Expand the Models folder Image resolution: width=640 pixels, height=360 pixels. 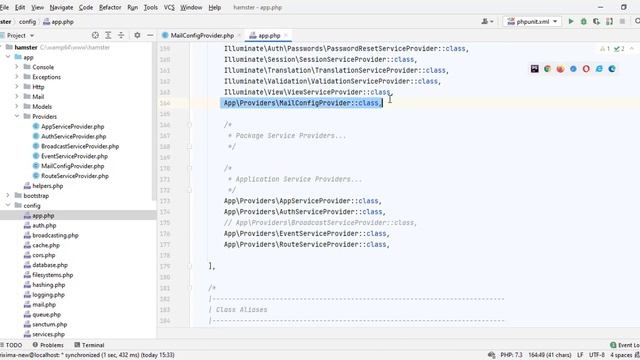click(17, 106)
